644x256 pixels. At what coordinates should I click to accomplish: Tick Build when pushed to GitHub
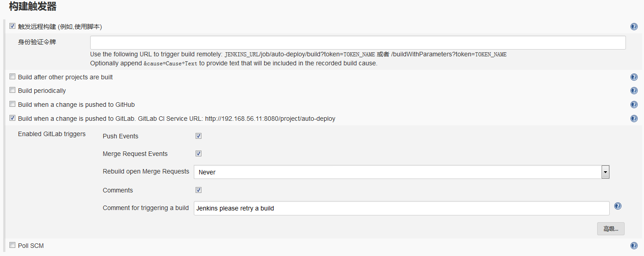(12, 104)
